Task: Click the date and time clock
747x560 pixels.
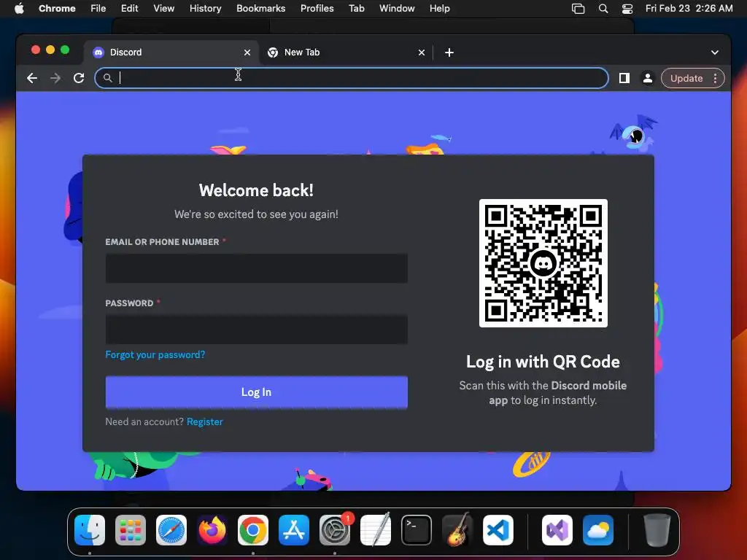Action: coord(689,9)
